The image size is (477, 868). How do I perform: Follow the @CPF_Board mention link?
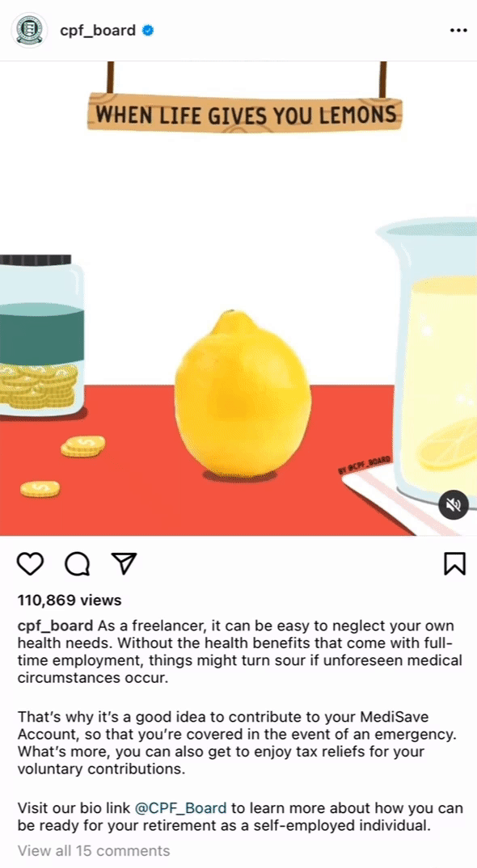click(180, 807)
